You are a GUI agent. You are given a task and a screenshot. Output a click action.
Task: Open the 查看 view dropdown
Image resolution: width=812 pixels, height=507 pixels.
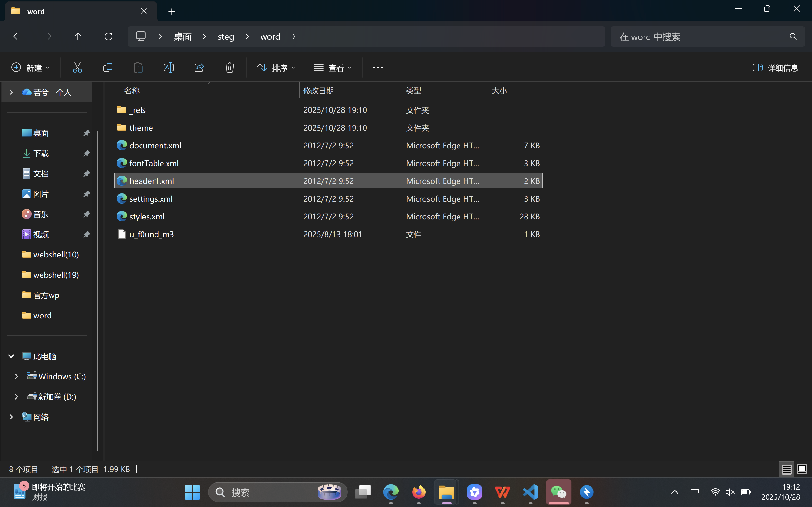click(x=333, y=68)
